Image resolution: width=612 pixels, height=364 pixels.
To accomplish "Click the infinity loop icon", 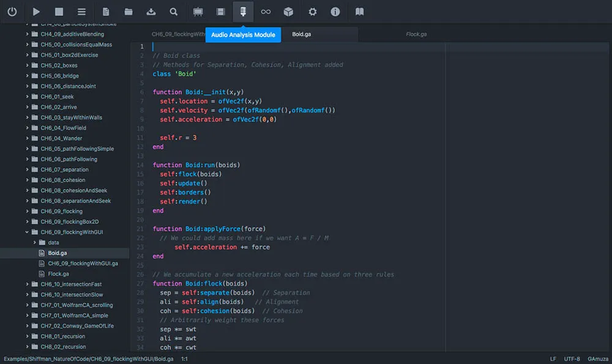I will click(x=266, y=11).
